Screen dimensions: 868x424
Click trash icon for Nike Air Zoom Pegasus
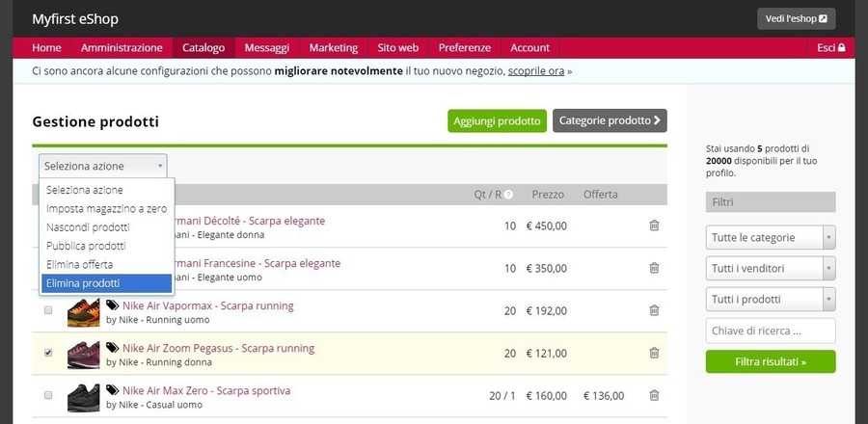click(654, 353)
